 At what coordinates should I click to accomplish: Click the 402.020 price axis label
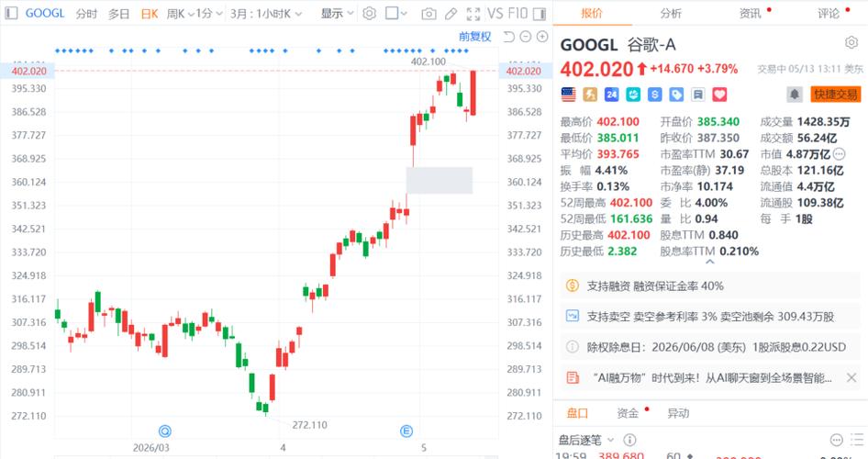click(28, 71)
